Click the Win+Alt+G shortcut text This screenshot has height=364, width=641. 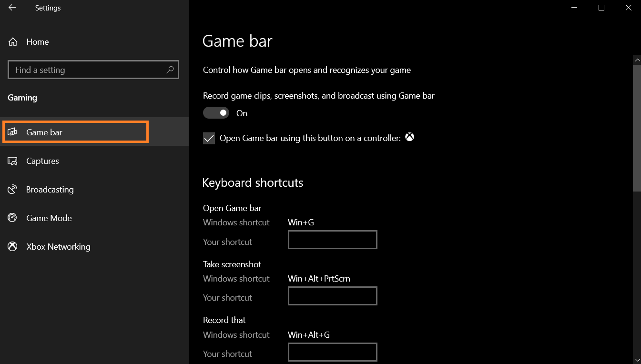[309, 335]
